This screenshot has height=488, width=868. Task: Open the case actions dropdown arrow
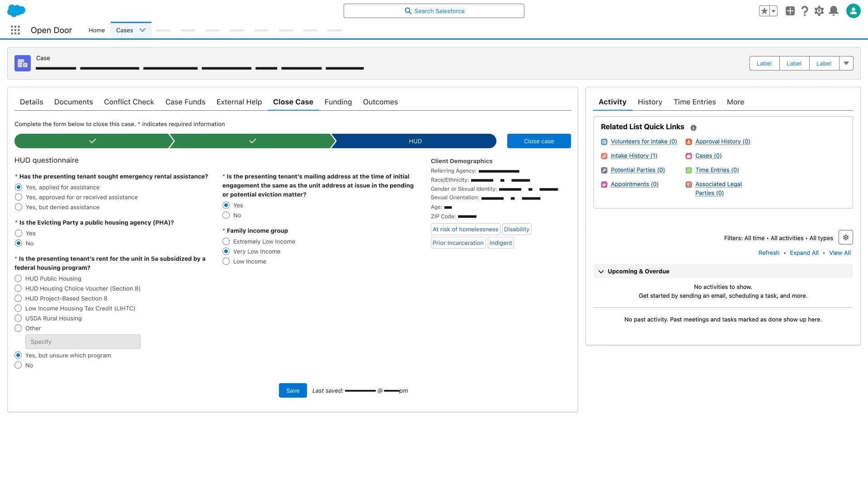[846, 63]
